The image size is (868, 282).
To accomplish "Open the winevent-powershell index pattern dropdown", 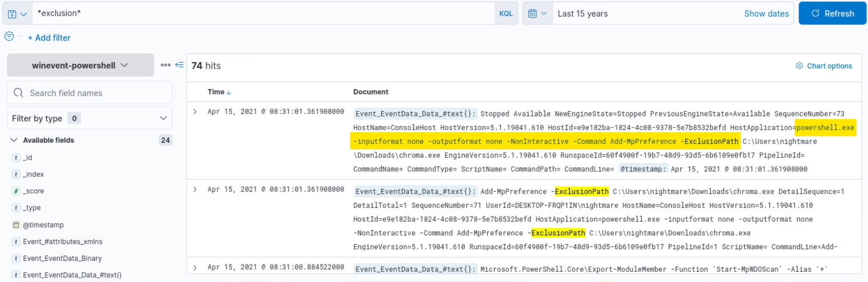I will click(x=80, y=65).
